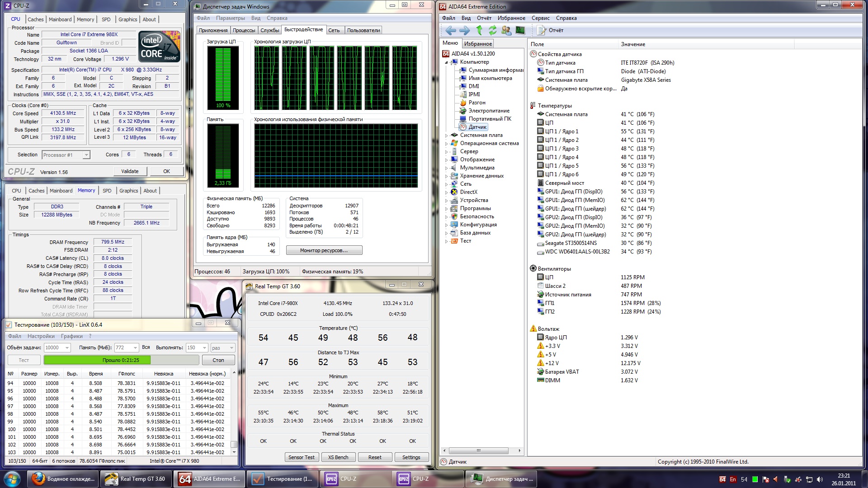Click the Settings button in Real Temp

pos(411,457)
